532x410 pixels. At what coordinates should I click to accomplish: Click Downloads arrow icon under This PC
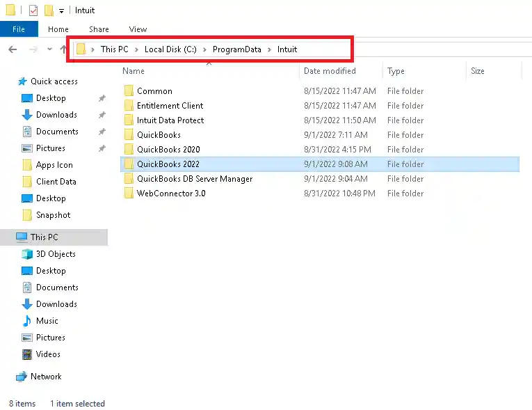tap(27, 304)
